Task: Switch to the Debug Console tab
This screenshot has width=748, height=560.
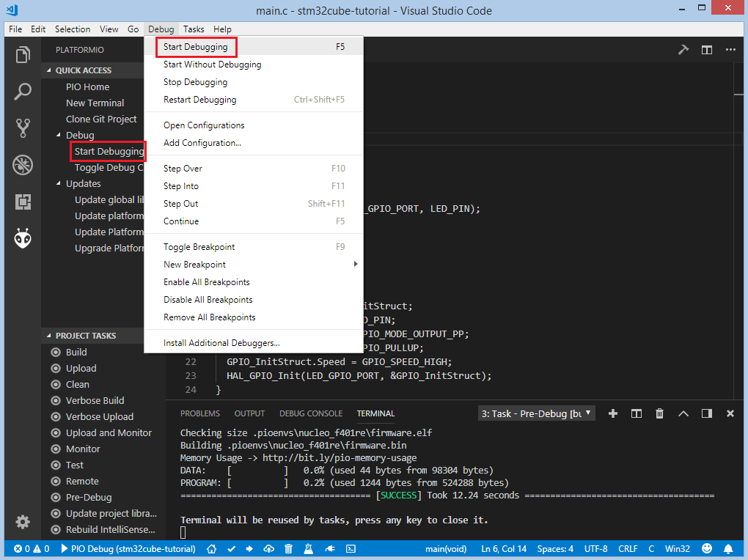Action: point(310,413)
